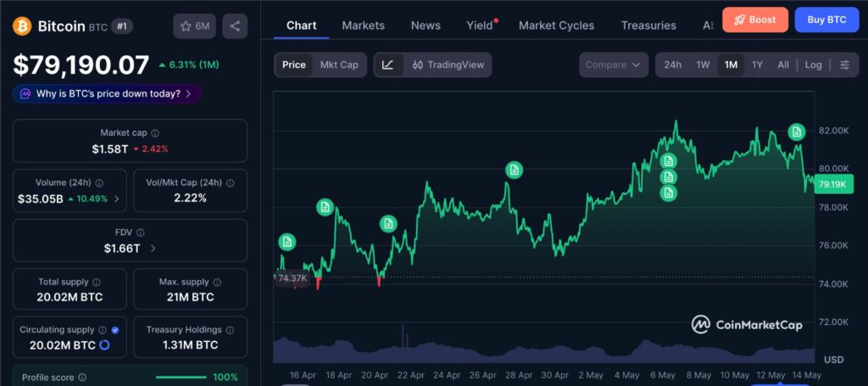Image resolution: width=868 pixels, height=386 pixels.
Task: Click the $1.58T market cap value
Action: click(110, 149)
